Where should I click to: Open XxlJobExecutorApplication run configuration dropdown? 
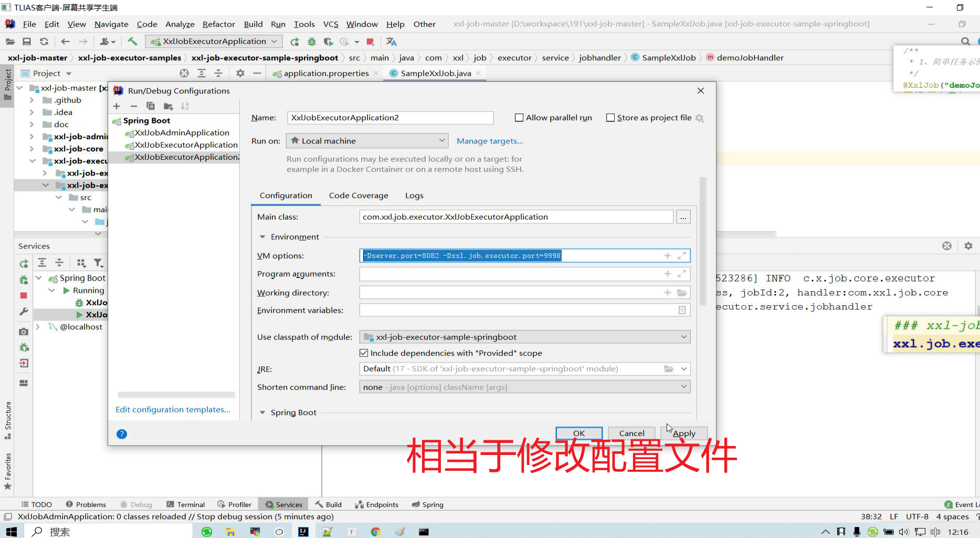click(214, 42)
